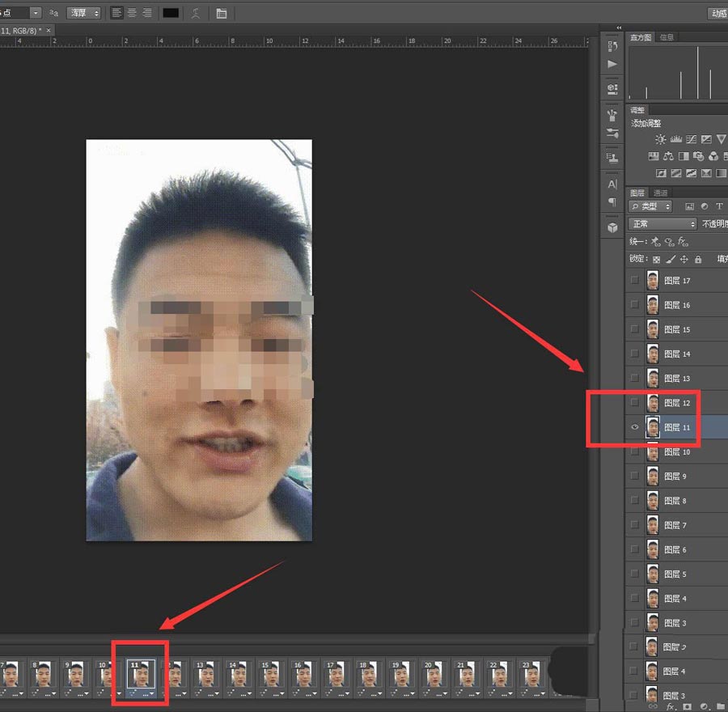Open the layer filter 类型 dropdown
This screenshot has height=712, width=728.
point(651,206)
